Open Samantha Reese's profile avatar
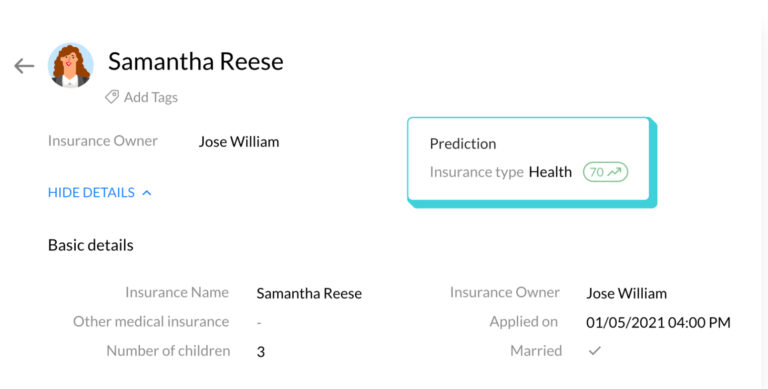 [x=71, y=65]
